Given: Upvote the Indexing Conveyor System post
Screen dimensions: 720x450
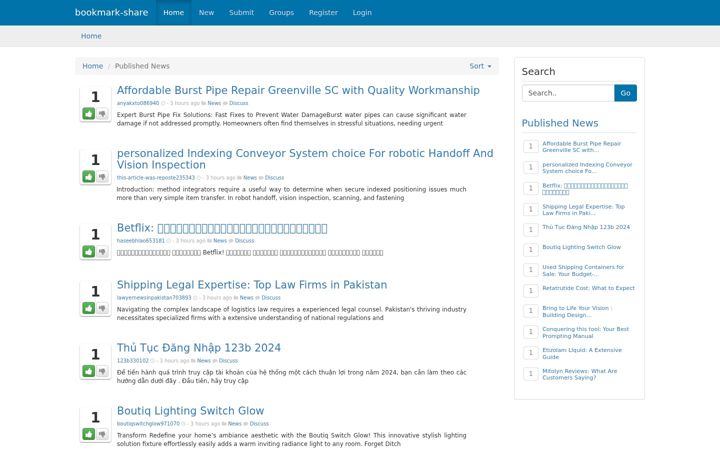Looking at the screenshot, I should (x=89, y=176).
